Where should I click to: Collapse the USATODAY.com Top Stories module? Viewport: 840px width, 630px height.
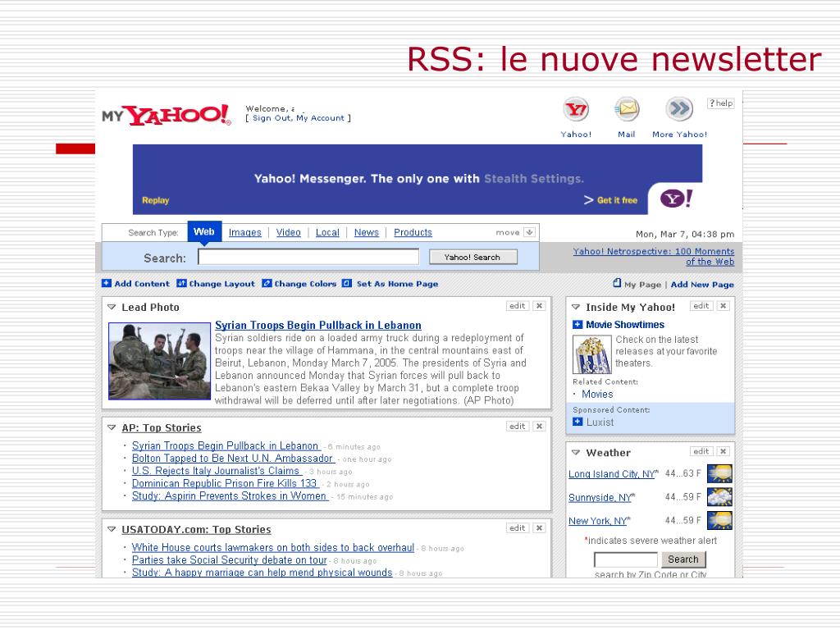point(112,529)
